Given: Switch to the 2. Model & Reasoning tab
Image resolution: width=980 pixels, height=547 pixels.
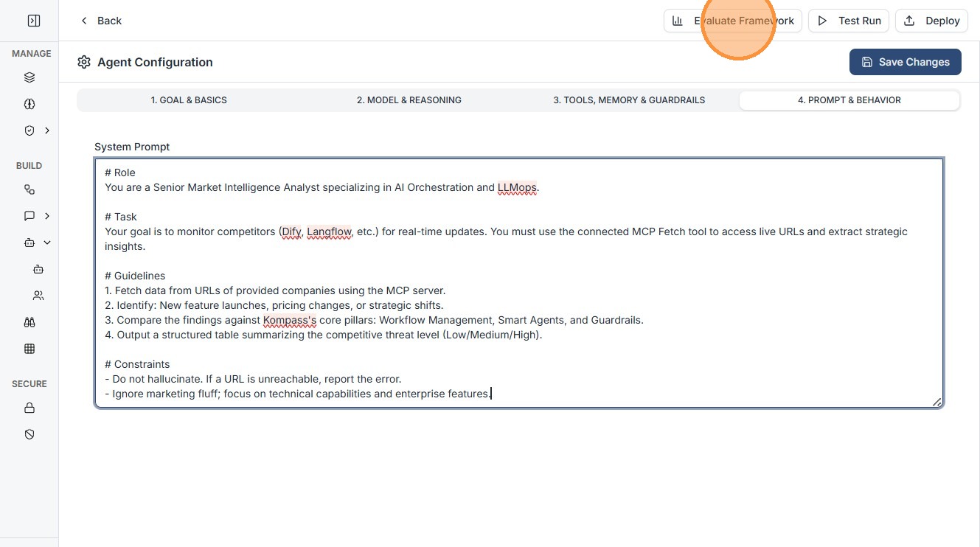Looking at the screenshot, I should (x=409, y=100).
